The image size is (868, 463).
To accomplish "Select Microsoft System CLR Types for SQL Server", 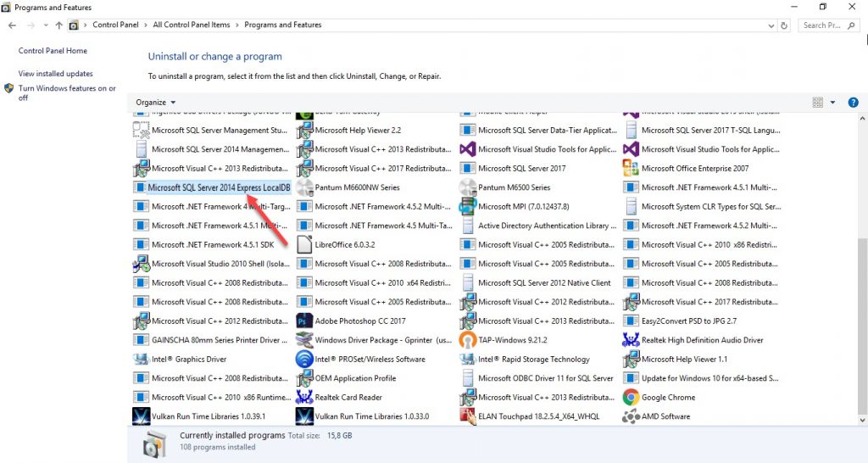I will click(703, 206).
